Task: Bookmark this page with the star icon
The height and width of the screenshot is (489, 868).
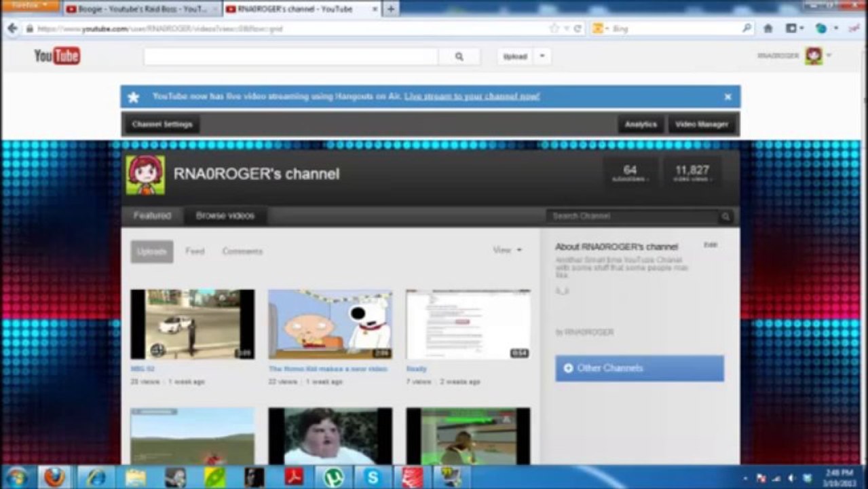Action: 554,29
